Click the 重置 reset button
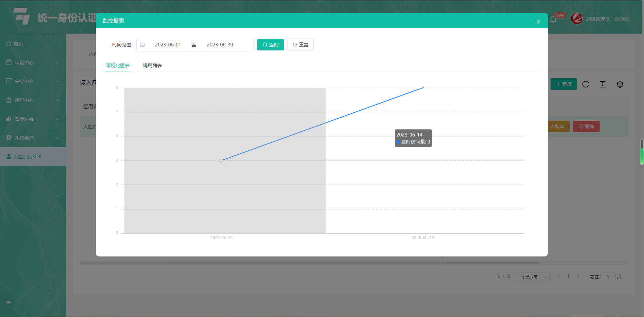Image resolution: width=644 pixels, height=317 pixels. pyautogui.click(x=300, y=45)
